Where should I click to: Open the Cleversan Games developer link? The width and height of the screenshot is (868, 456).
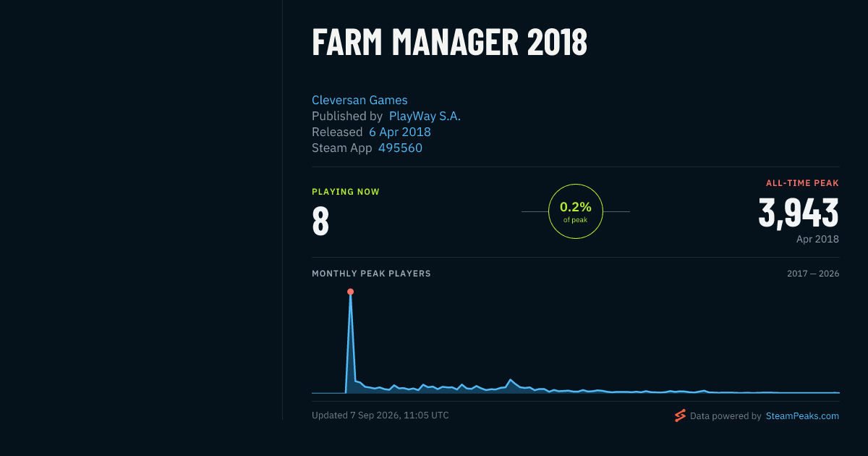pos(359,100)
